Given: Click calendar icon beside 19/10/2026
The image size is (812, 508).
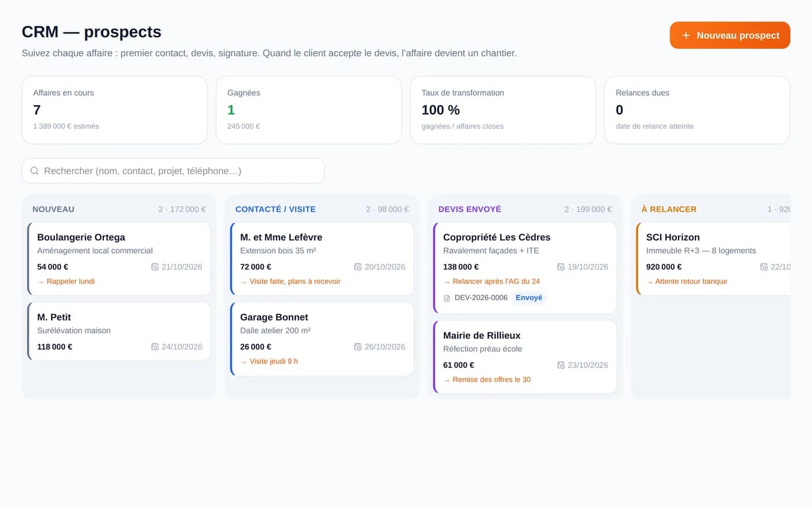Looking at the screenshot, I should (561, 267).
